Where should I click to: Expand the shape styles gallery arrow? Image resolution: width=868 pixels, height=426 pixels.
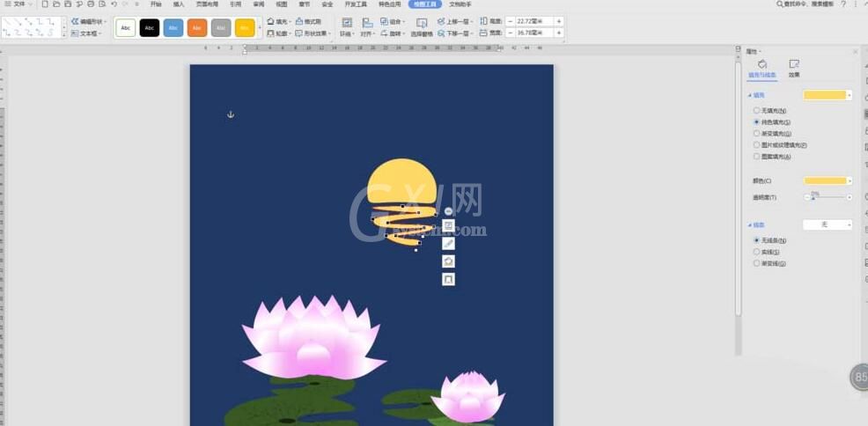(260, 27)
